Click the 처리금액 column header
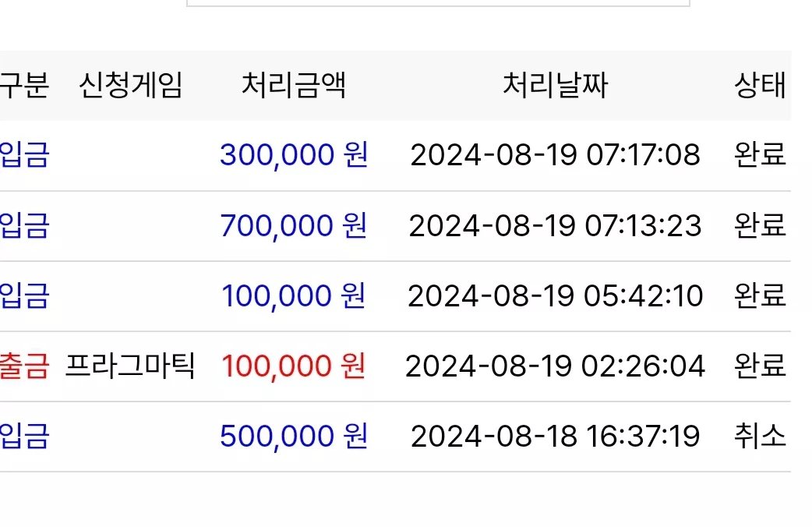Viewport: 812px width, 527px height. pos(294,86)
